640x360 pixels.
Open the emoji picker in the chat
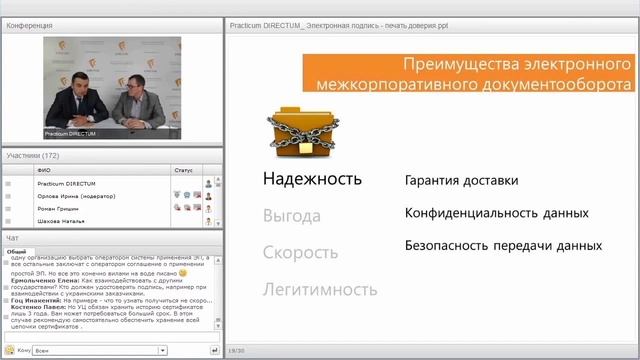click(x=10, y=350)
